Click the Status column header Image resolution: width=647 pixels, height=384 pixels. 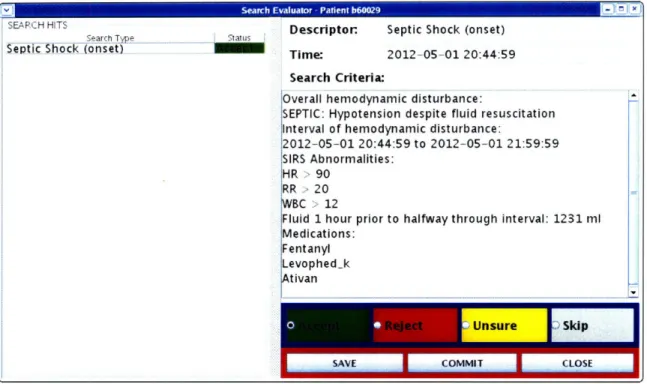(x=239, y=38)
